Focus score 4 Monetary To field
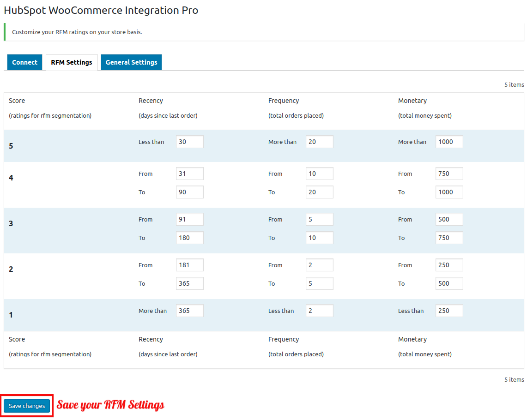Image resolution: width=527 pixels, height=420 pixels. click(x=449, y=192)
